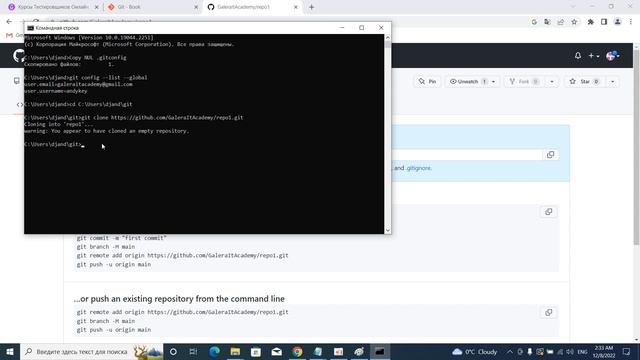Open the Chrome profile icon
The image size is (640, 360).
(x=617, y=22)
